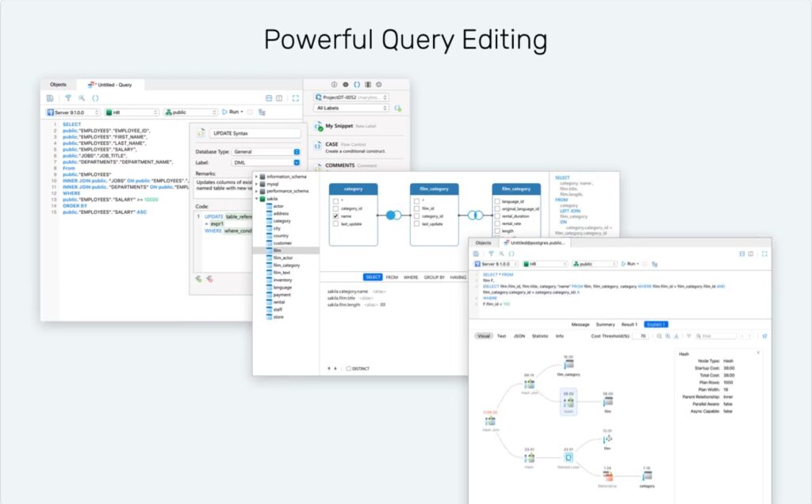Click the Beautify SQL wrench icon

[81, 98]
